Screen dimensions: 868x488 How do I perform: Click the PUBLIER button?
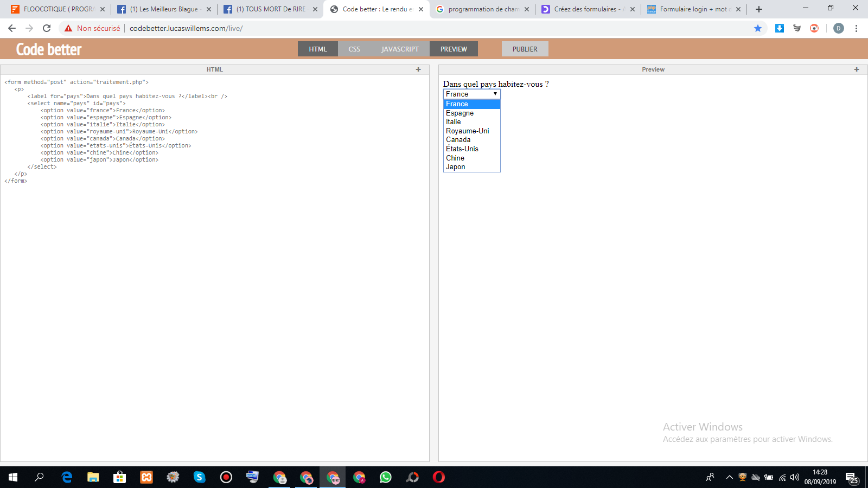pyautogui.click(x=525, y=49)
